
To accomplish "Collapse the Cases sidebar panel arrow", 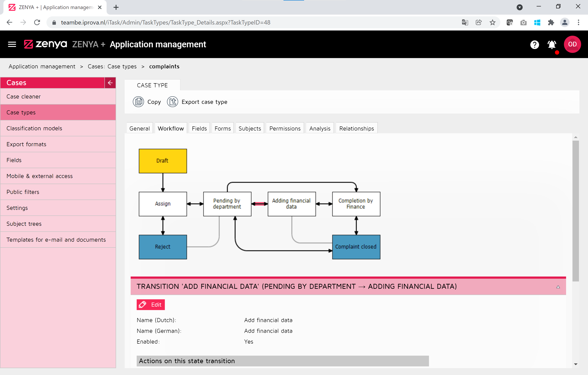I will [x=110, y=83].
